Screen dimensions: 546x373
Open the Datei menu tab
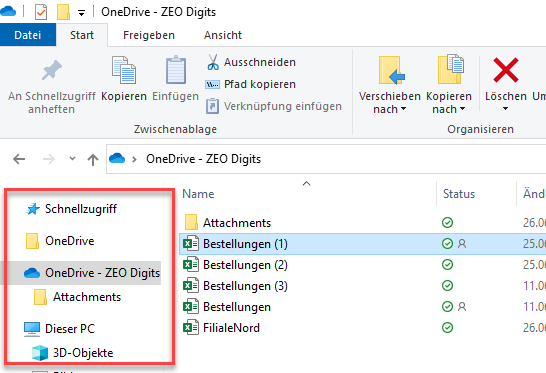pos(28,35)
